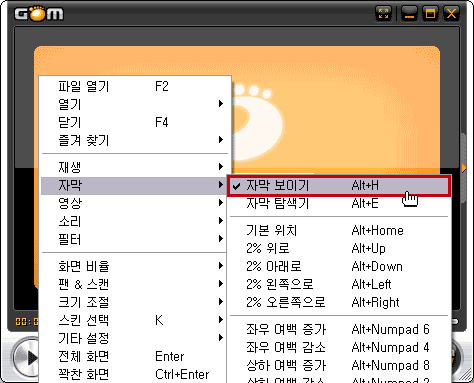Click the playback time counter display
The height and width of the screenshot is (383, 474).
tap(27, 322)
